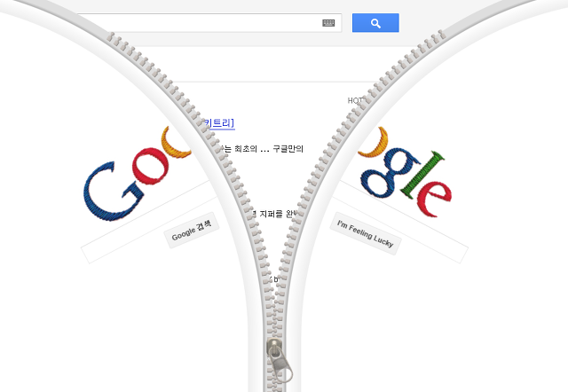
Task: Select the HOT label behind the zipper
Action: click(x=355, y=100)
